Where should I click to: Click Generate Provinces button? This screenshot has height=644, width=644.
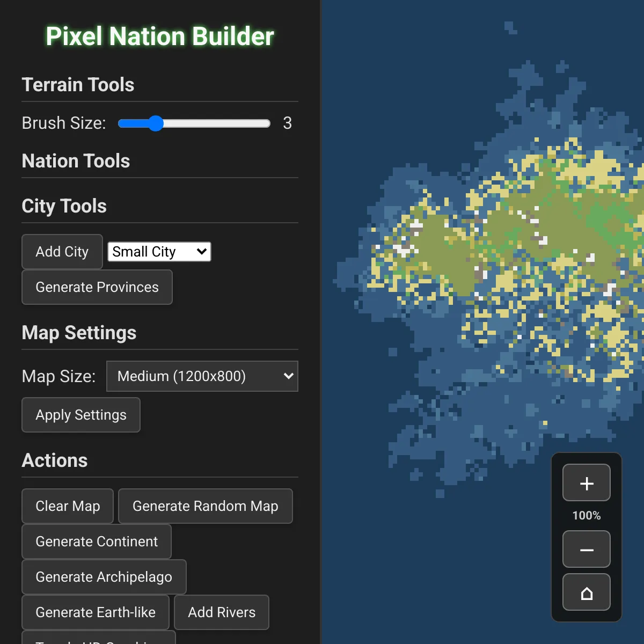97,287
